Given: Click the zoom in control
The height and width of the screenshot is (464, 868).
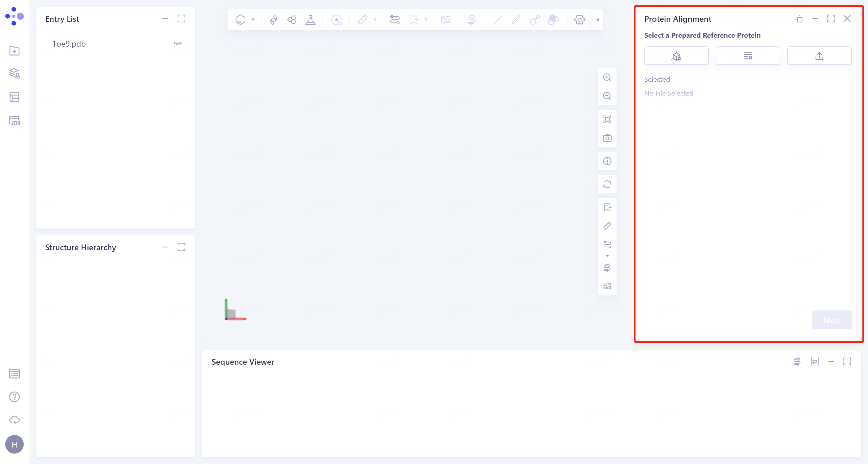Looking at the screenshot, I should click(608, 78).
